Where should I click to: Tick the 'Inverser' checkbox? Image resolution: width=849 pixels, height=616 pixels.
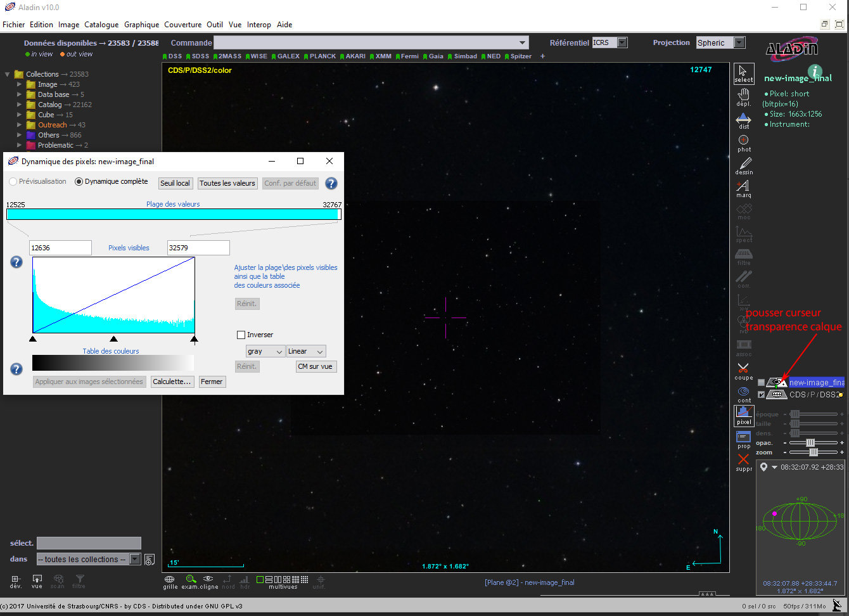[241, 335]
